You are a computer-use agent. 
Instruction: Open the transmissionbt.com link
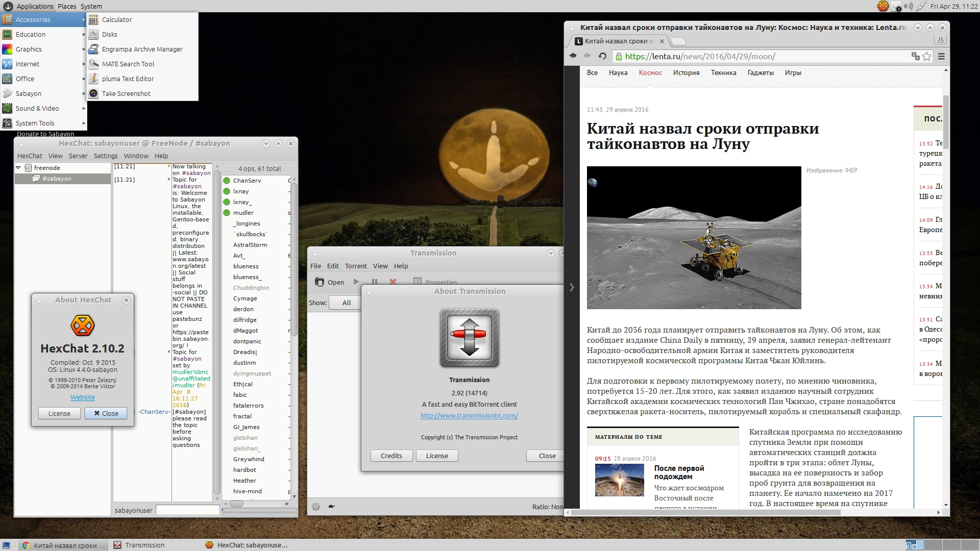click(x=469, y=415)
